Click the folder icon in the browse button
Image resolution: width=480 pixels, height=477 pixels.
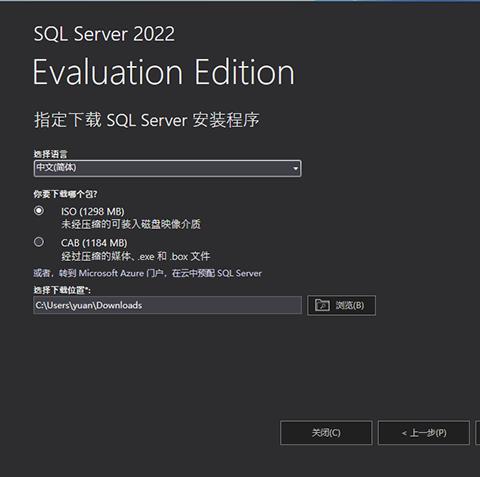coord(322,305)
